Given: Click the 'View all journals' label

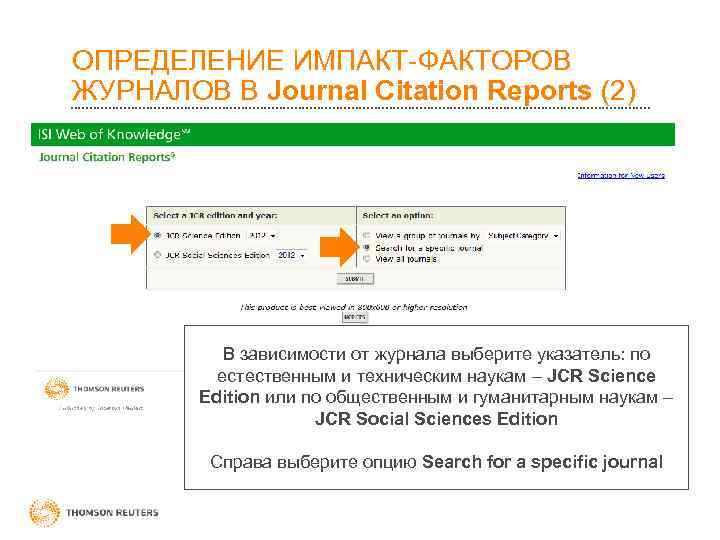Looking at the screenshot, I should pyautogui.click(x=406, y=259).
